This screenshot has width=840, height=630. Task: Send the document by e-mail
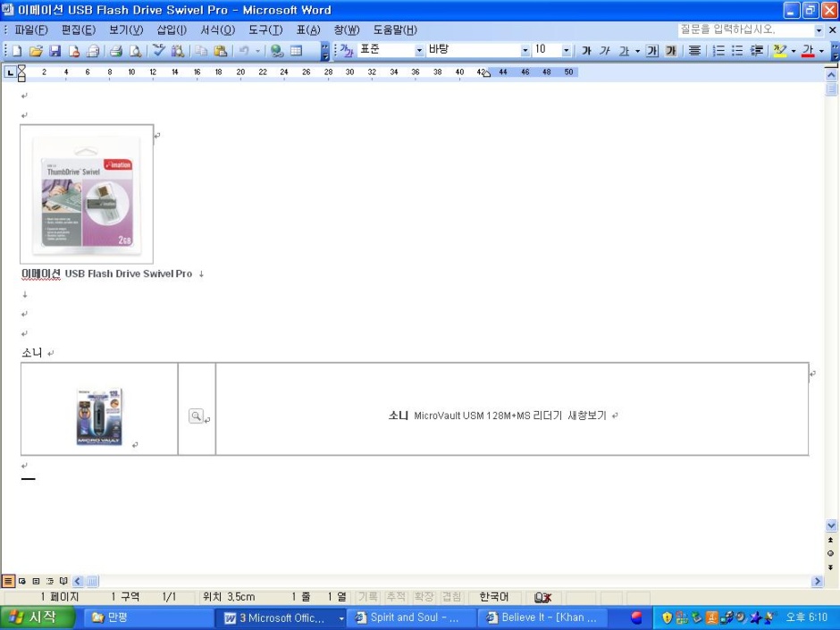(93, 51)
